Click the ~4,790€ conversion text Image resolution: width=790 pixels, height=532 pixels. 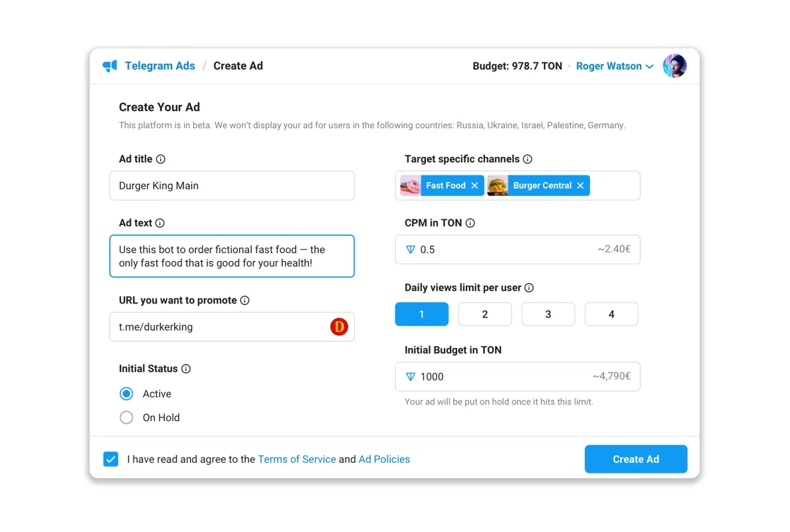(x=611, y=376)
